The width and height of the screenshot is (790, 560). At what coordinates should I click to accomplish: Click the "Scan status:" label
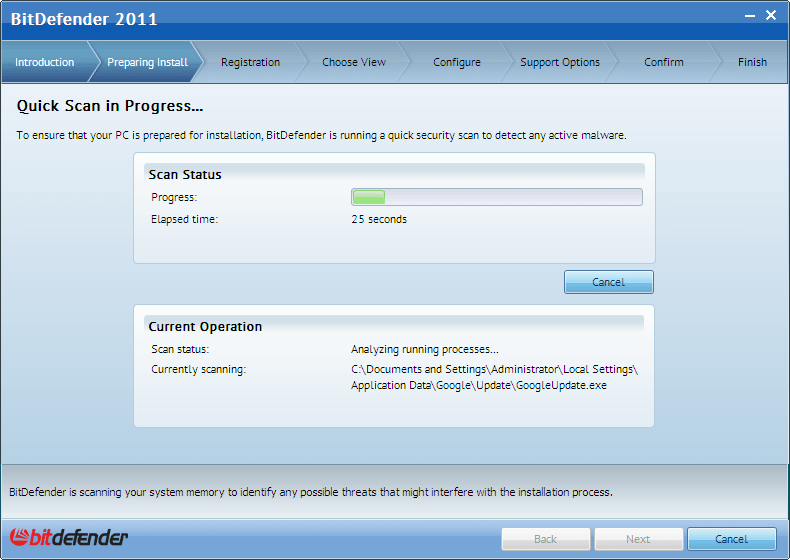click(x=180, y=349)
